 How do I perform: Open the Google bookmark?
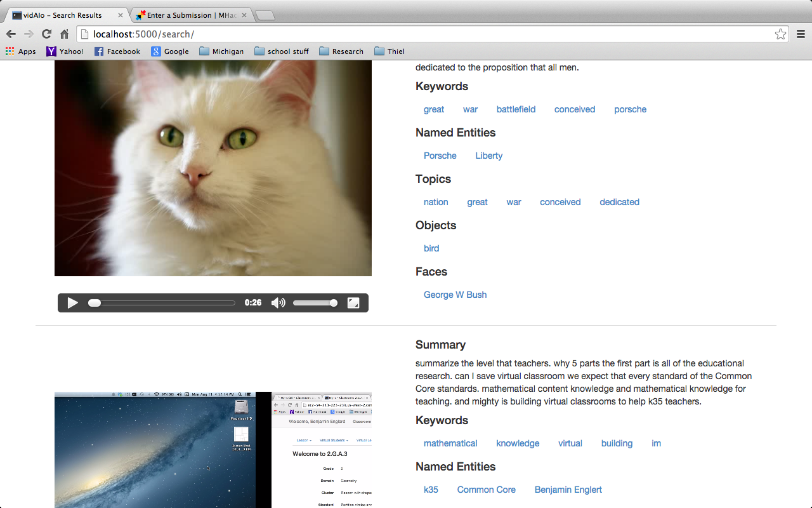tap(170, 51)
